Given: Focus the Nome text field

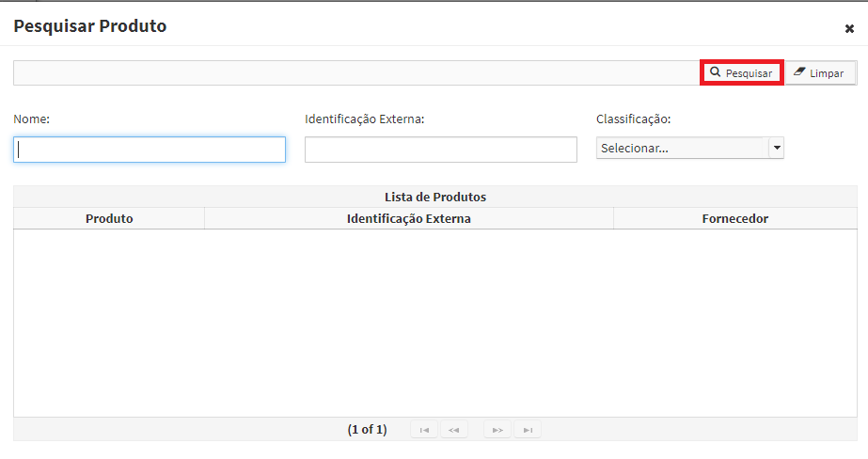Looking at the screenshot, I should pos(150,150).
